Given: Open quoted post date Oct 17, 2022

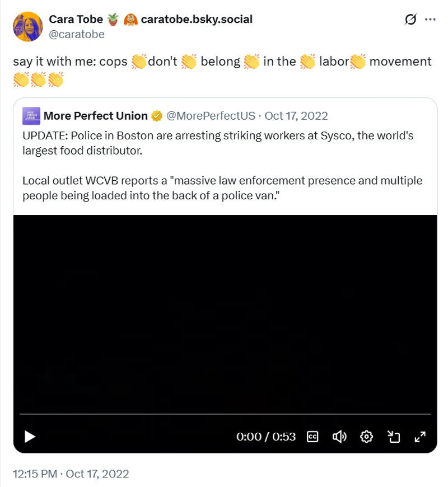Looking at the screenshot, I should coord(296,116).
